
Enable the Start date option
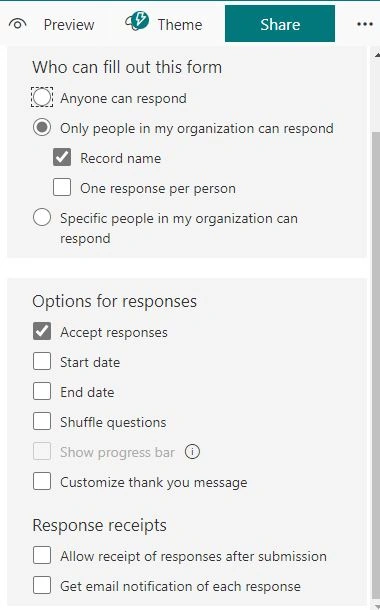pyautogui.click(x=42, y=361)
